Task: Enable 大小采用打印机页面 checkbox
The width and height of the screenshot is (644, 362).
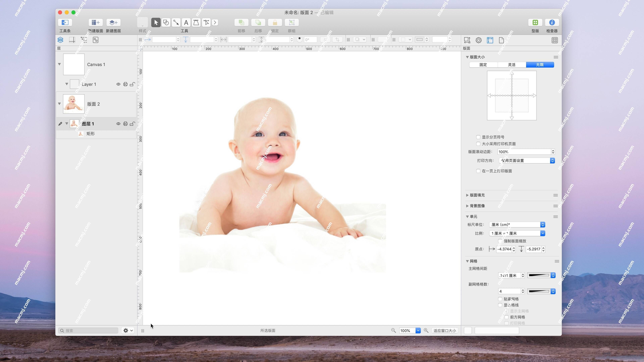Action: [x=478, y=144]
